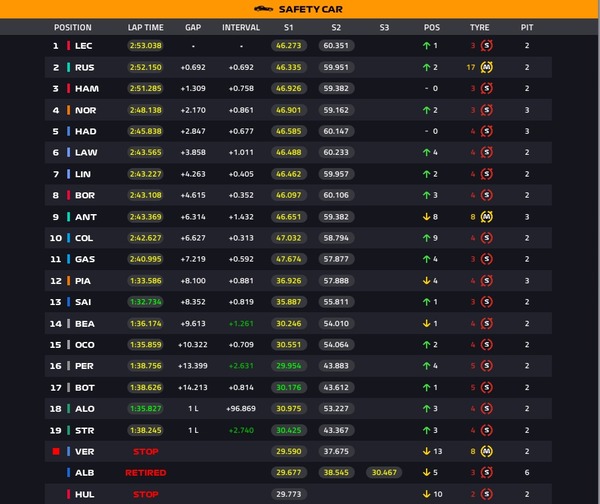Viewport: 600px width, 504px height.
Task: Click VER medium tyre icon
Action: [x=486, y=452]
